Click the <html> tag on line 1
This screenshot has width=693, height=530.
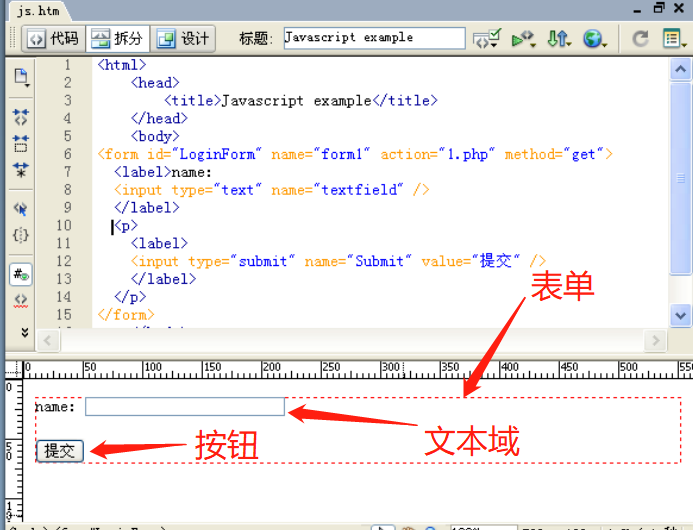[x=122, y=65]
